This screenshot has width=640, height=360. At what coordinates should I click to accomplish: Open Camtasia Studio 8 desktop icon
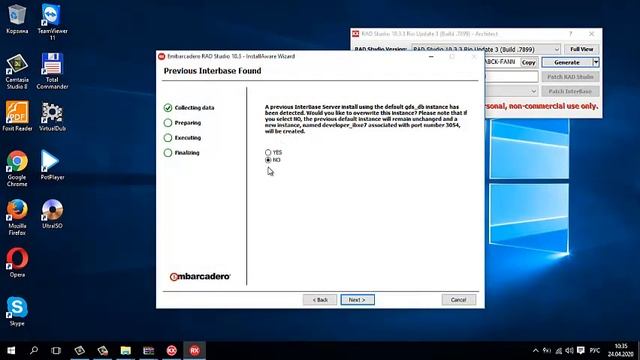[17, 71]
